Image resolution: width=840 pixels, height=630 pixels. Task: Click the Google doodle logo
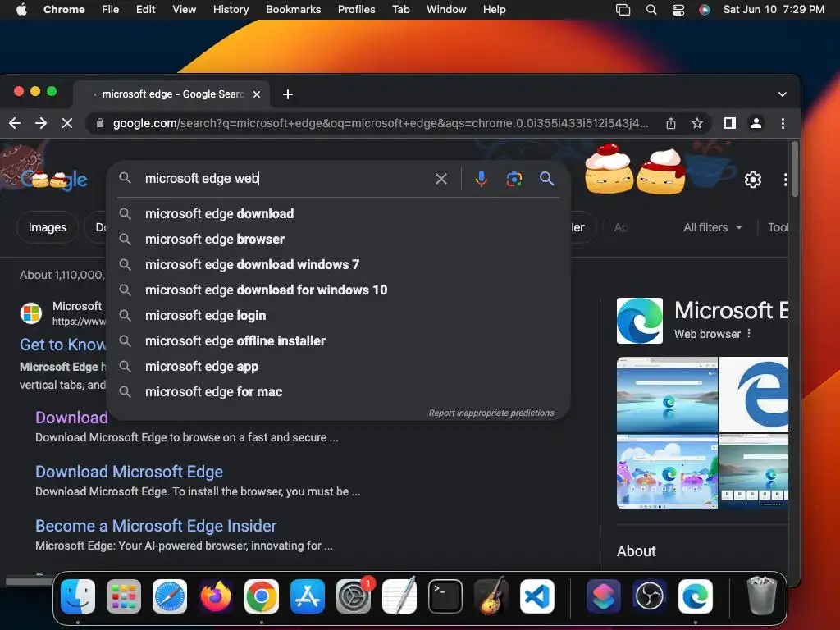tap(53, 180)
